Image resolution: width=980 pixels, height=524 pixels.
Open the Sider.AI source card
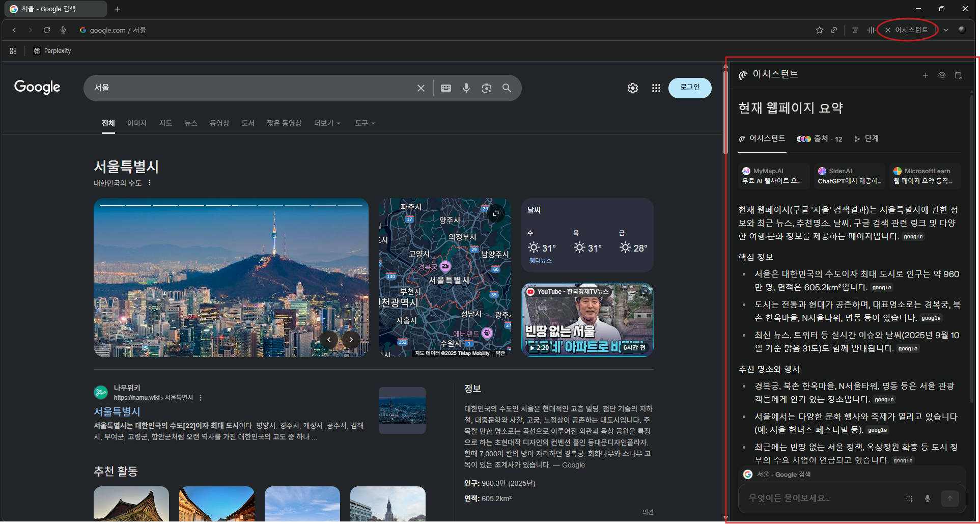(x=849, y=176)
